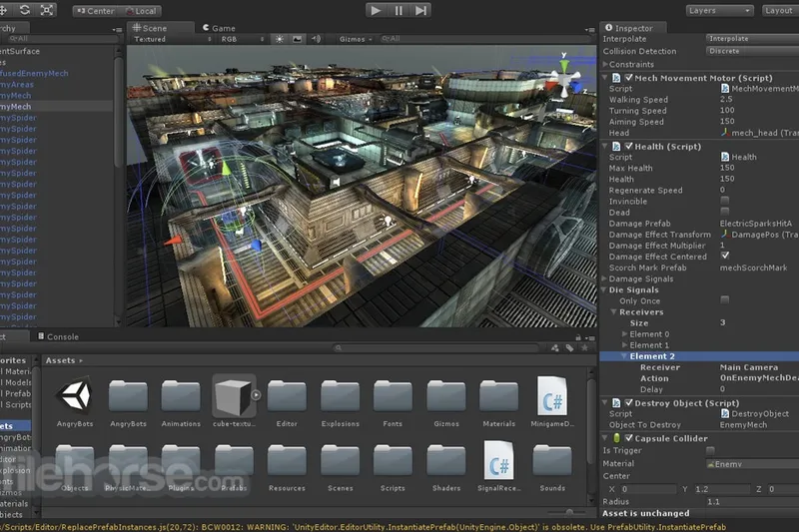Select the Rotate transform tool
Viewport: 799px width, 532px height.
click(x=24, y=10)
